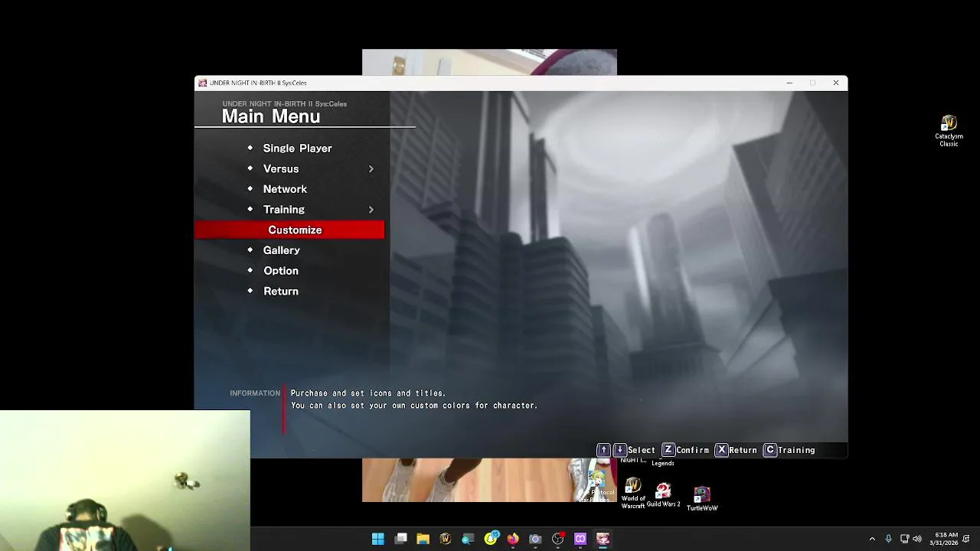Screen dimensions: 980x551
Task: Close the Under Night In-Birth window
Action: pyautogui.click(x=836, y=83)
